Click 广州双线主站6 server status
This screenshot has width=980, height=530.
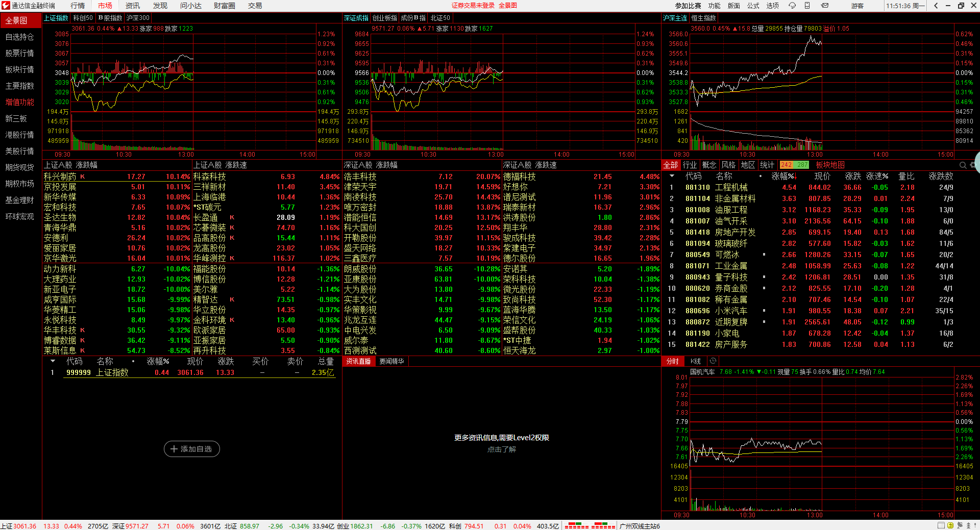[x=640, y=526]
